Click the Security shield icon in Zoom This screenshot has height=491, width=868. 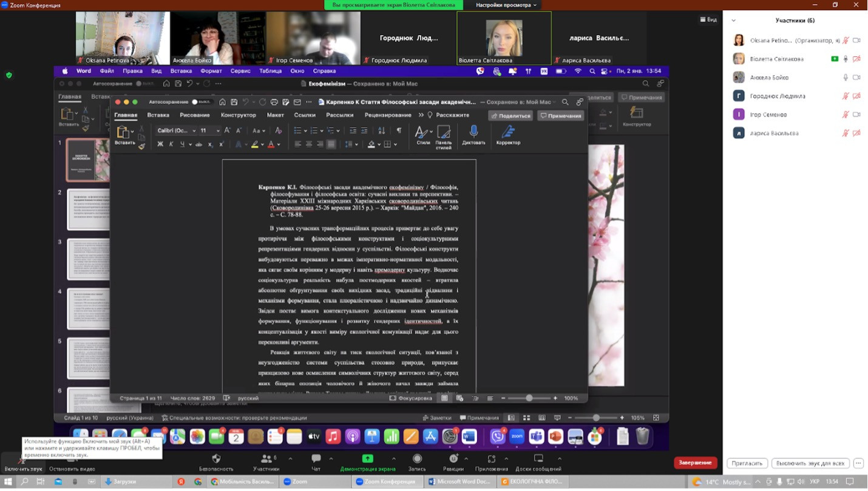pyautogui.click(x=216, y=459)
